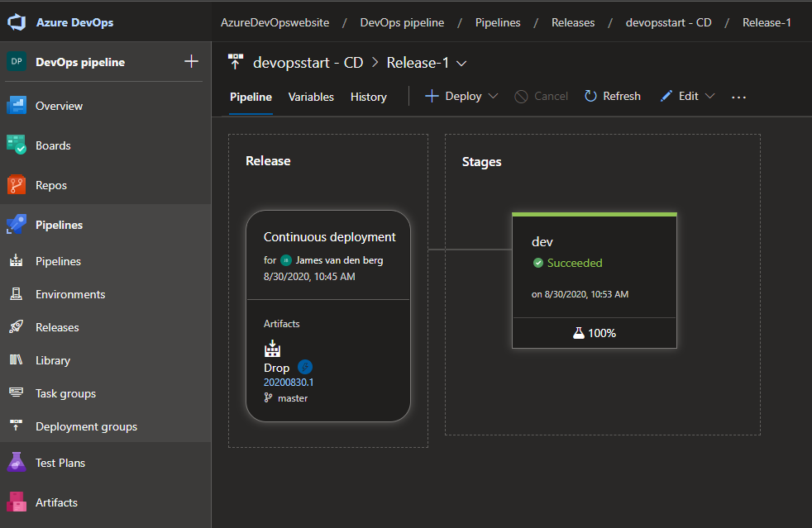Click the Refresh button

[x=612, y=97]
